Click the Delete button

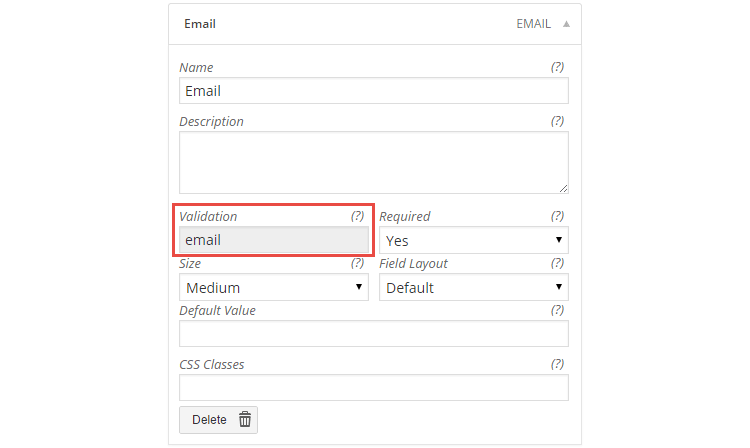tap(218, 420)
